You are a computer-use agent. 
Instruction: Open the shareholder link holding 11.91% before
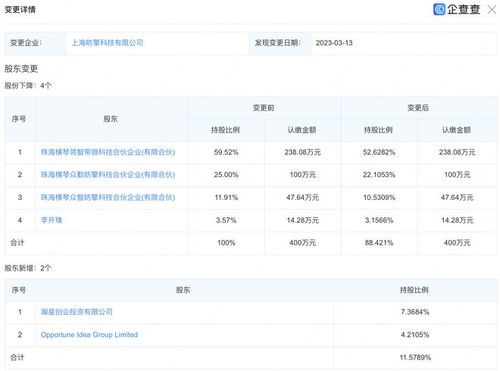[x=108, y=197]
